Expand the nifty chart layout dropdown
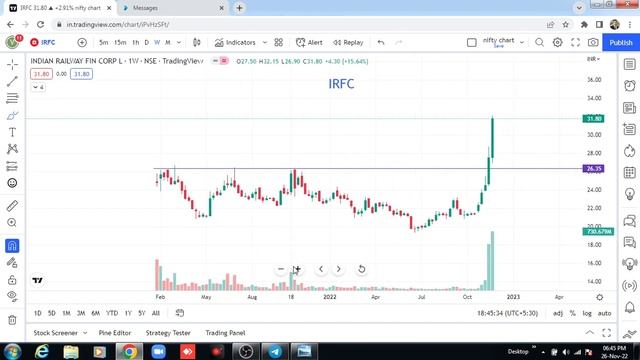Viewport: 640px width, 360px height. click(x=522, y=42)
